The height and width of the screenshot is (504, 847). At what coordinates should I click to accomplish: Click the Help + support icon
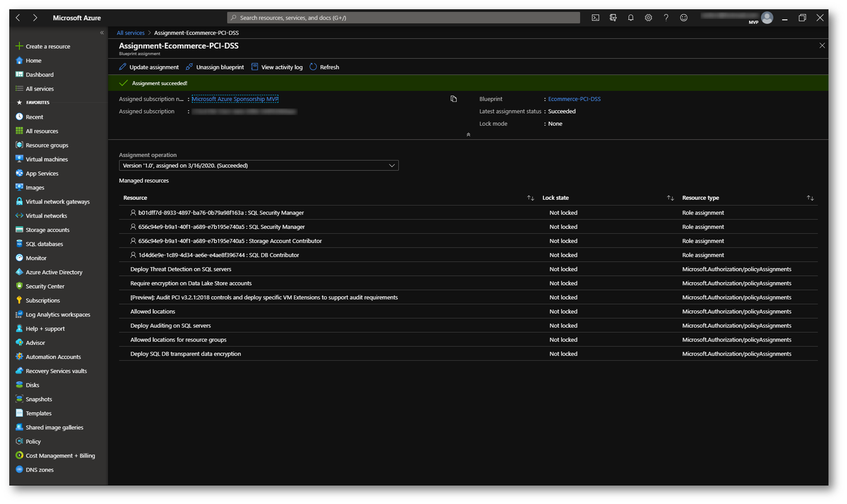click(19, 328)
